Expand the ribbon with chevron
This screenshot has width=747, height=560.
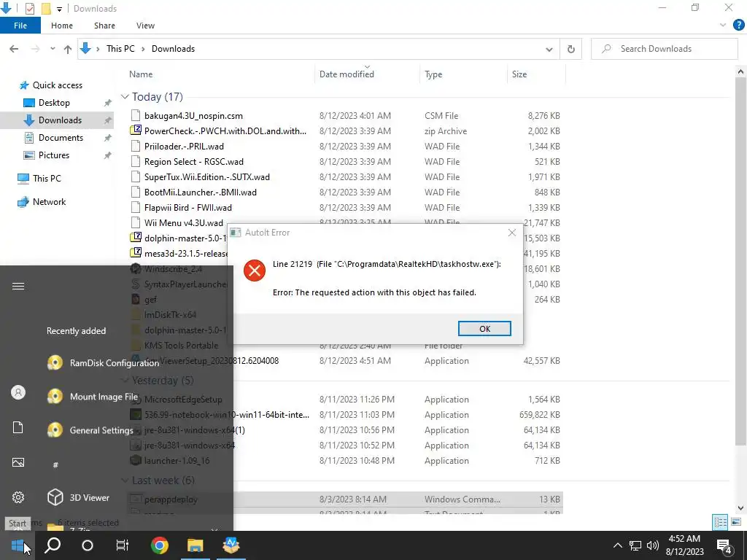click(x=723, y=26)
